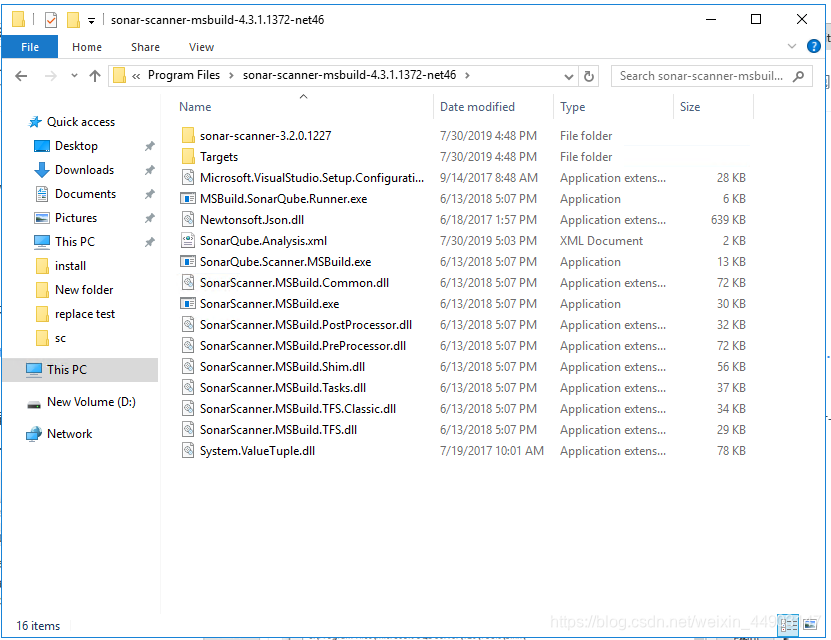Viewport: 831px width, 640px height.
Task: Unpin Desktop from Quick access pin icon
Action: (150, 146)
